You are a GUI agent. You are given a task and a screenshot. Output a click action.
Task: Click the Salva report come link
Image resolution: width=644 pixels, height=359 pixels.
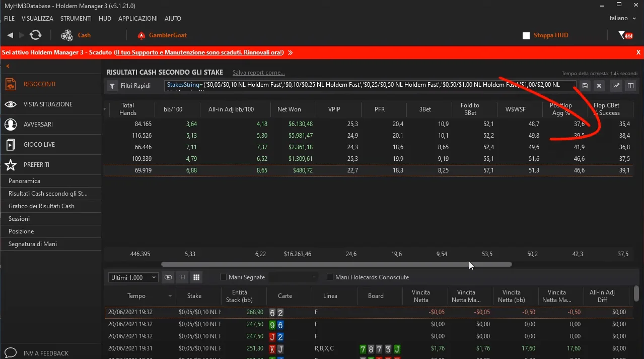(x=258, y=73)
